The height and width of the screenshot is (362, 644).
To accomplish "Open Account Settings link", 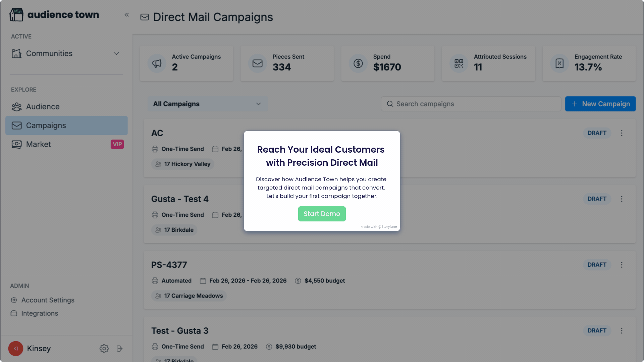I will (x=48, y=300).
